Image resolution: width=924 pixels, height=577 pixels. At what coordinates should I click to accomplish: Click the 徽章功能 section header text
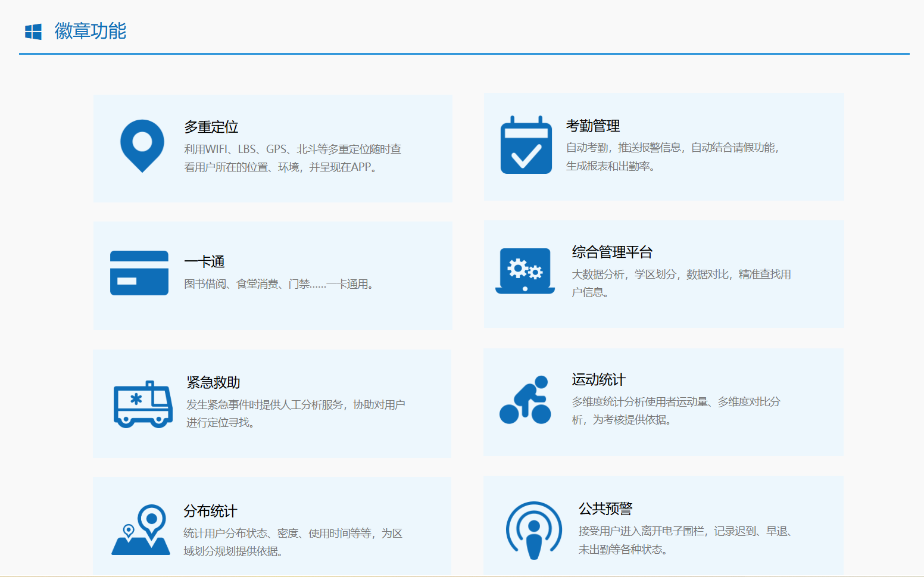point(90,31)
